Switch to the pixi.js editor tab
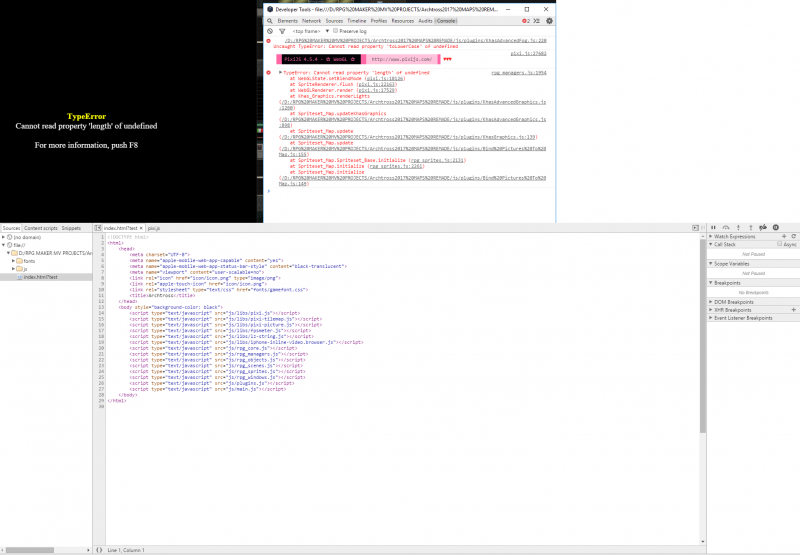 (154, 228)
